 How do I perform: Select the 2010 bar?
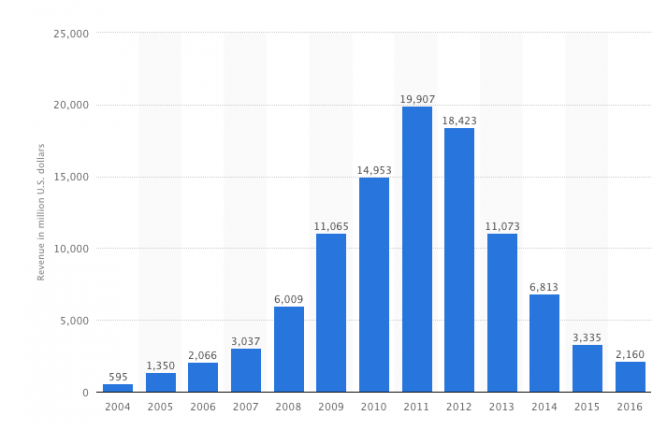point(374,284)
